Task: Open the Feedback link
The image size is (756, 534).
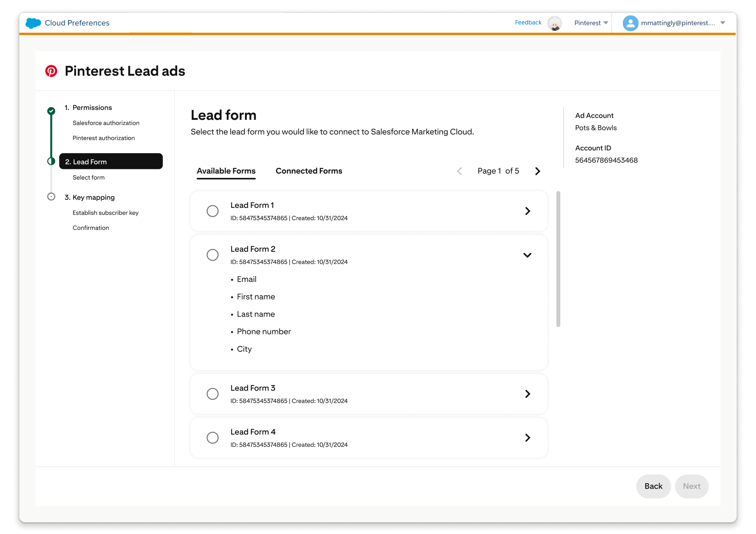Action: coord(528,22)
